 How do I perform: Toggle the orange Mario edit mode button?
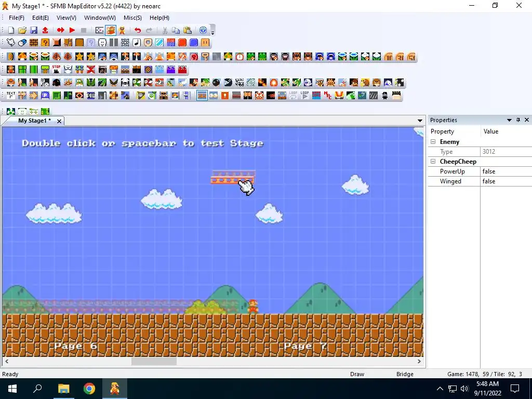pyautogui.click(x=111, y=30)
